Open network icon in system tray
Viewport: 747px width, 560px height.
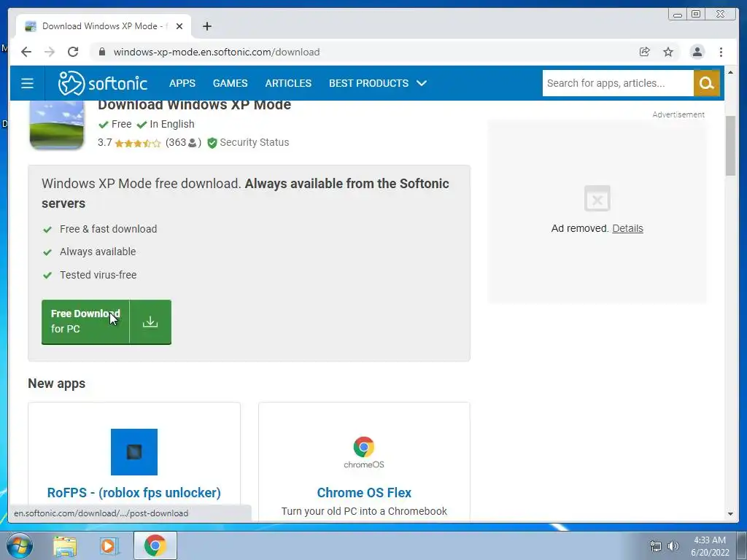656,546
